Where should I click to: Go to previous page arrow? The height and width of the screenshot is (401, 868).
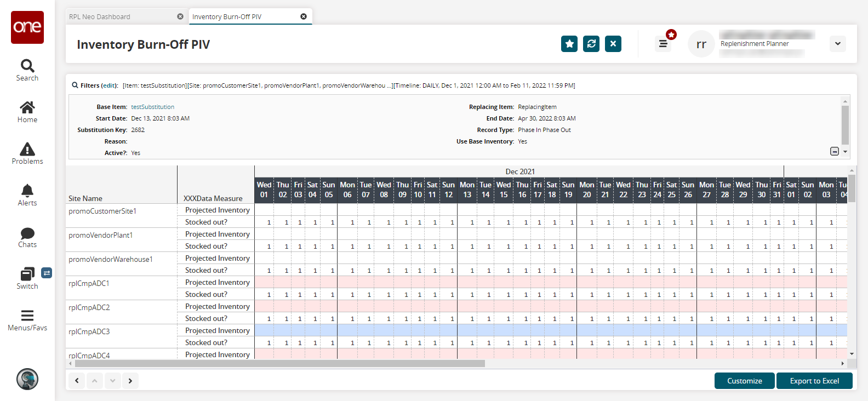point(77,381)
